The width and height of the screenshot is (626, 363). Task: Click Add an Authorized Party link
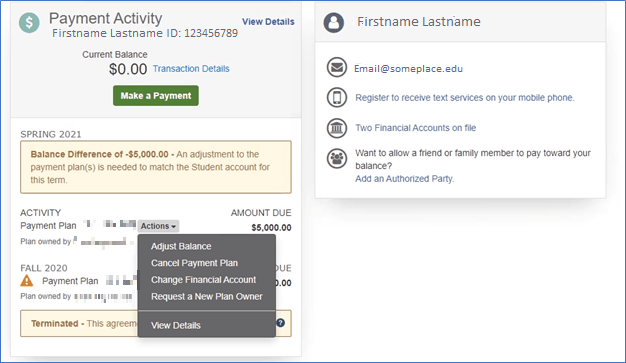(404, 179)
